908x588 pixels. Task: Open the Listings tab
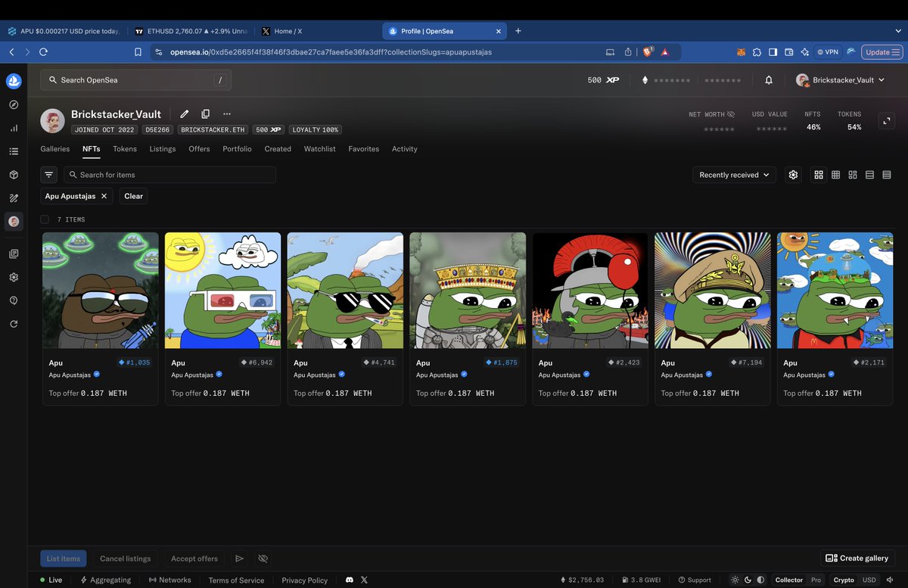163,149
